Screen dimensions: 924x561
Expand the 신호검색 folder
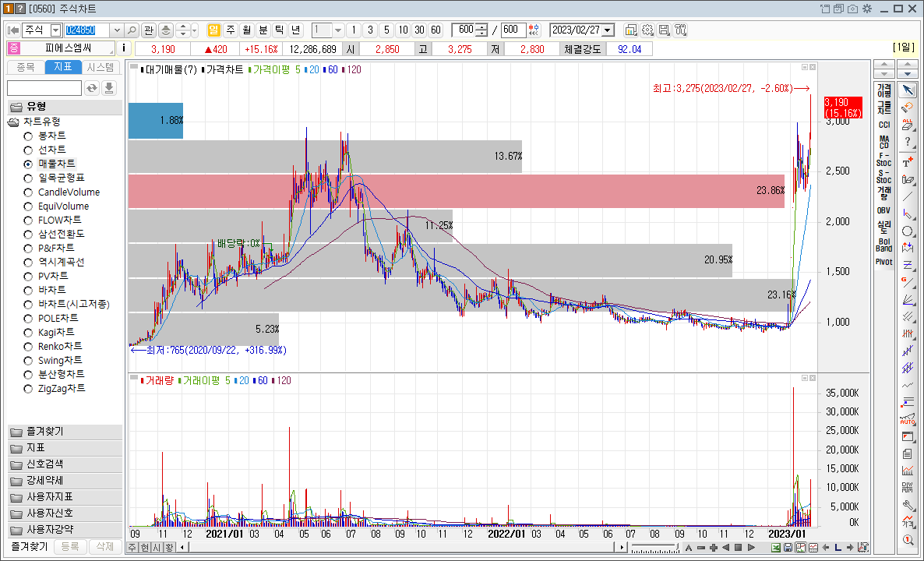[65, 464]
